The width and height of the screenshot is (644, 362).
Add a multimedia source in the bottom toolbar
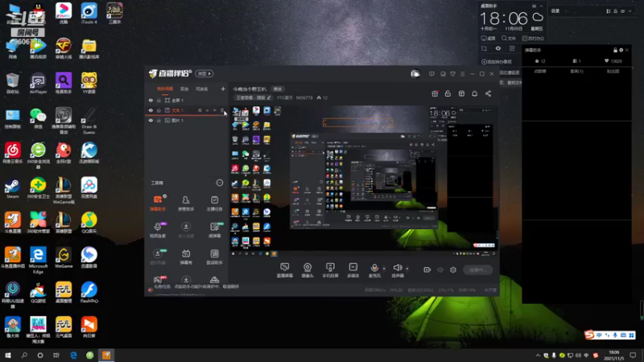[x=353, y=270]
